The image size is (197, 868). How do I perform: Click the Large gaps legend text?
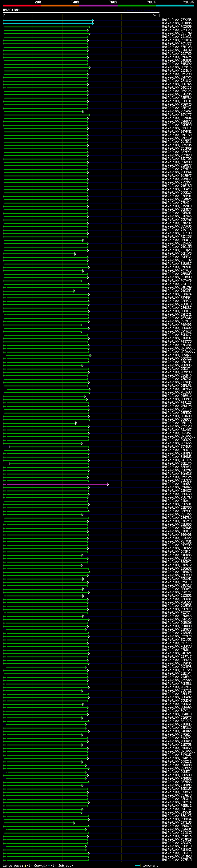38,866
